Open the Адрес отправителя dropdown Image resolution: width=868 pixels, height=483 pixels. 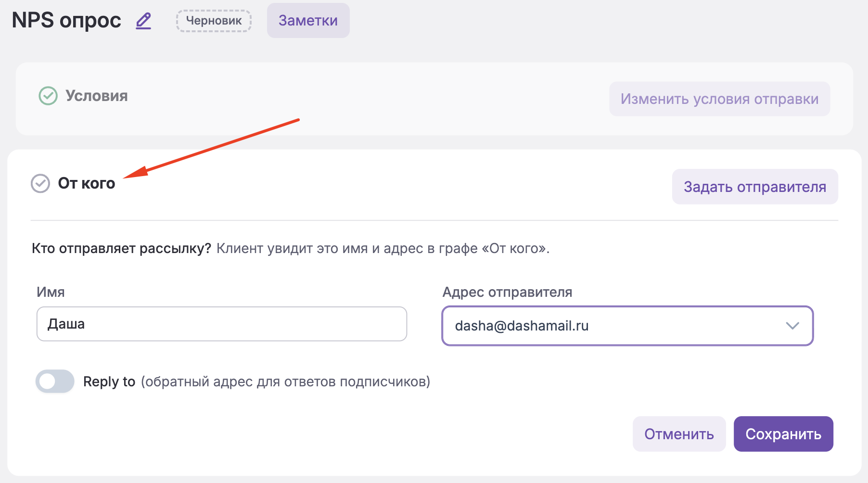pyautogui.click(x=627, y=326)
